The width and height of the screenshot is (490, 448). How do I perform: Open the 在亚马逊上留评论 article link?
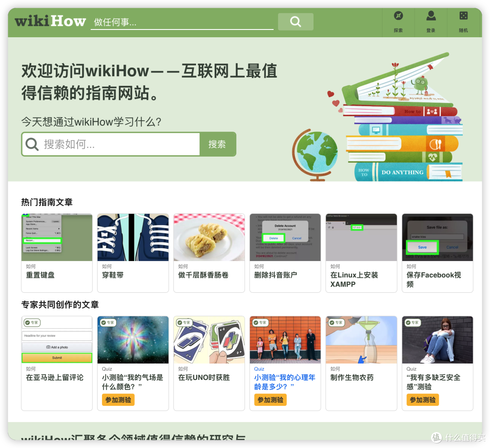click(x=55, y=378)
